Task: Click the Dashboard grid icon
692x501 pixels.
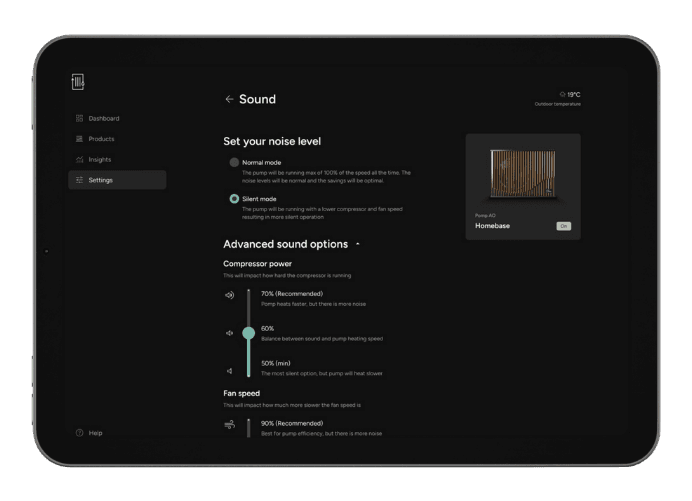Action: coord(79,118)
